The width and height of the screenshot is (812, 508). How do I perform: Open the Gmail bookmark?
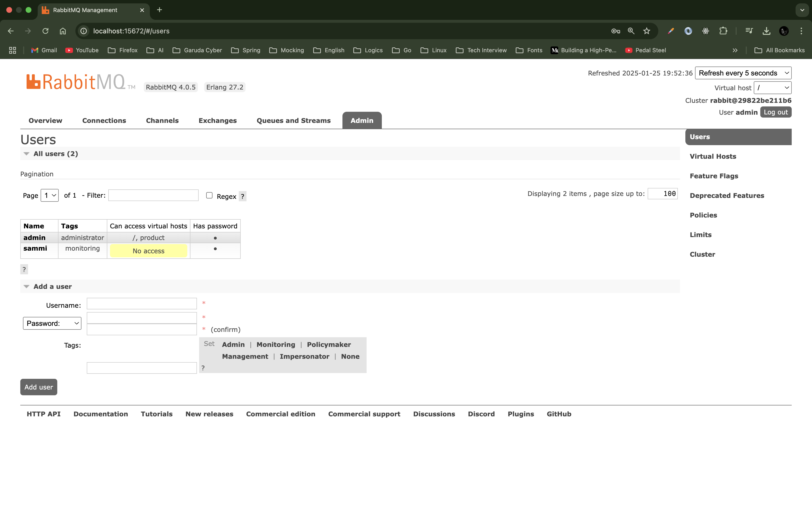click(x=44, y=50)
